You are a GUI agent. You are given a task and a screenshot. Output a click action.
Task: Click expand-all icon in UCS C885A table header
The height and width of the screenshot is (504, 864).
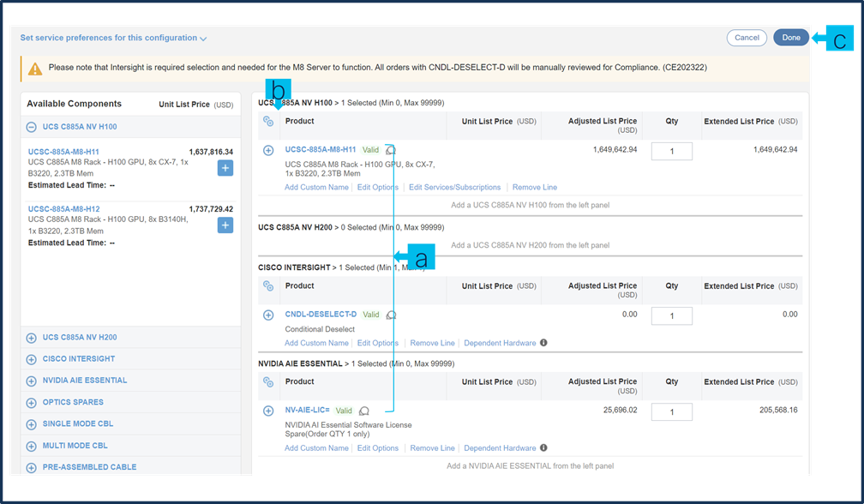[x=268, y=121]
